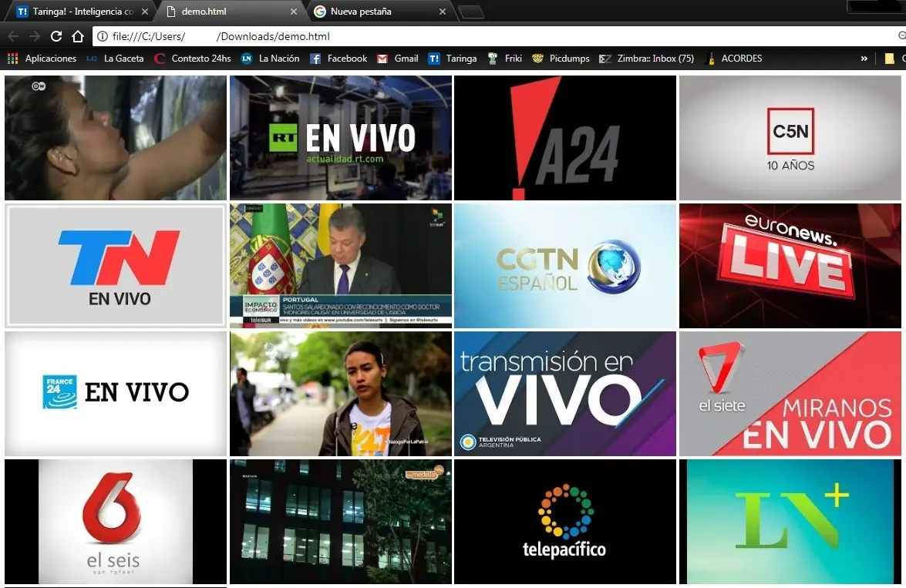This screenshot has width=906, height=588.
Task: Close the demo.html tab
Action: coord(294,12)
